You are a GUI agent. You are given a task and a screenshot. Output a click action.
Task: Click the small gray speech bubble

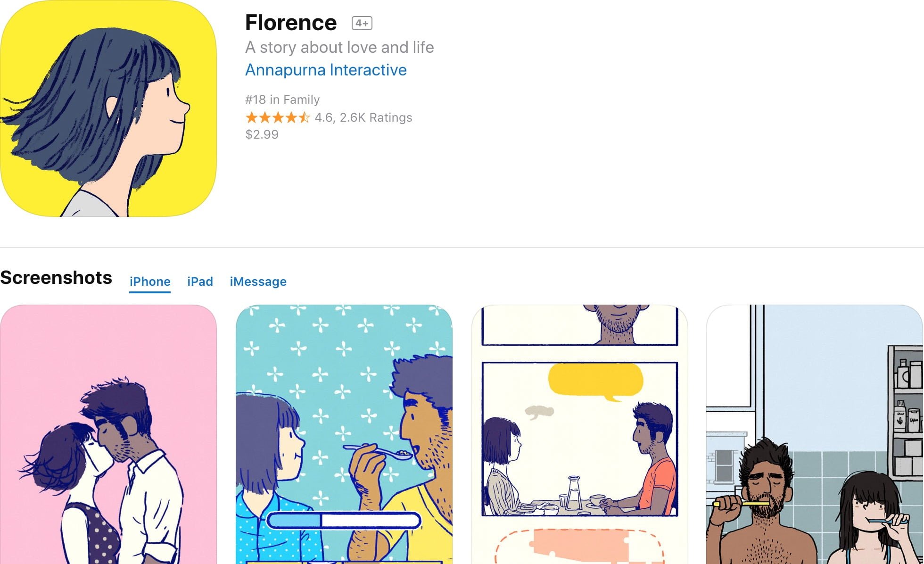point(539,412)
